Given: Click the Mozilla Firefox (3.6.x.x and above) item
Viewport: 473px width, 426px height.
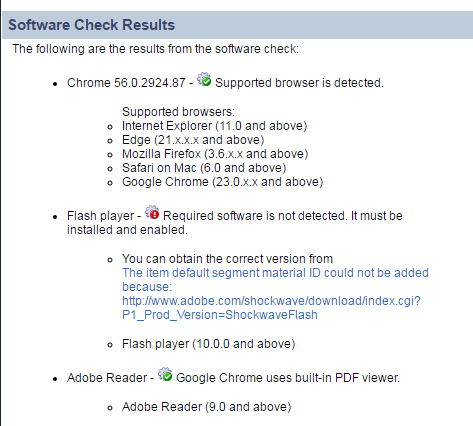Looking at the screenshot, I should pos(215,154).
